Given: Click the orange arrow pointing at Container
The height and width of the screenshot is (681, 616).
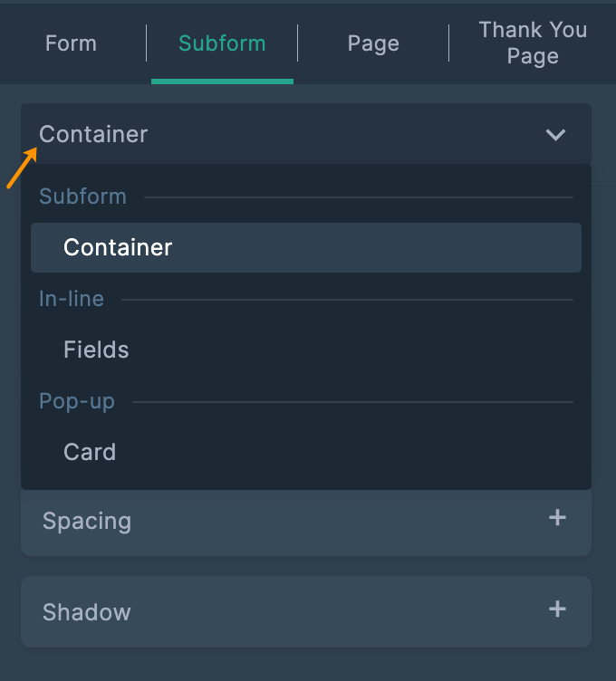Looking at the screenshot, I should pos(22,169).
